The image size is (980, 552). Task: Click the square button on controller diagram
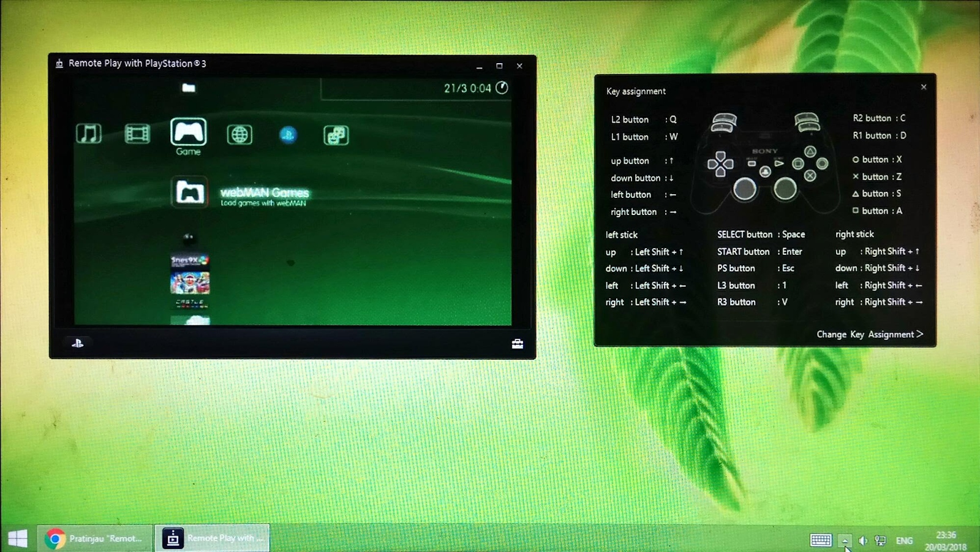coord(798,164)
